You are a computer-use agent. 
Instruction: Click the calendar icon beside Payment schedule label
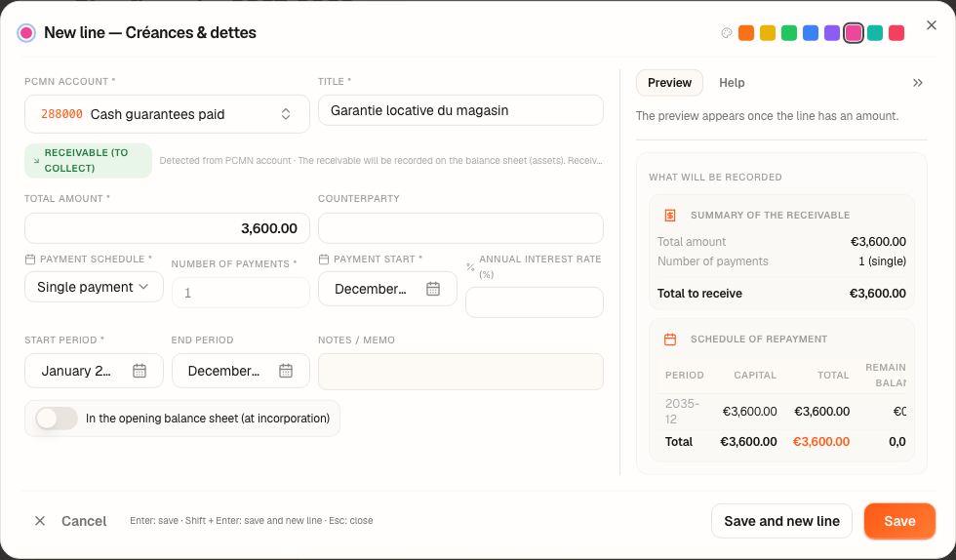click(30, 260)
